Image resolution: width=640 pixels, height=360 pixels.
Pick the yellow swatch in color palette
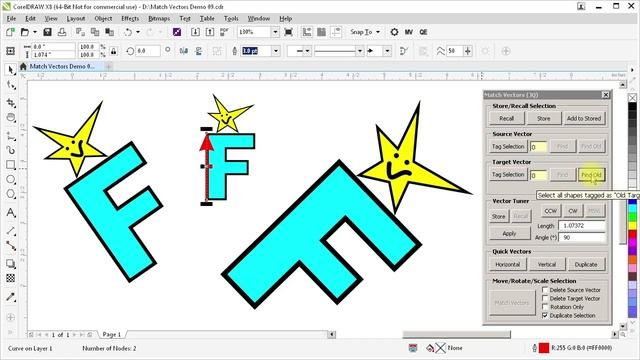pyautogui.click(x=632, y=225)
